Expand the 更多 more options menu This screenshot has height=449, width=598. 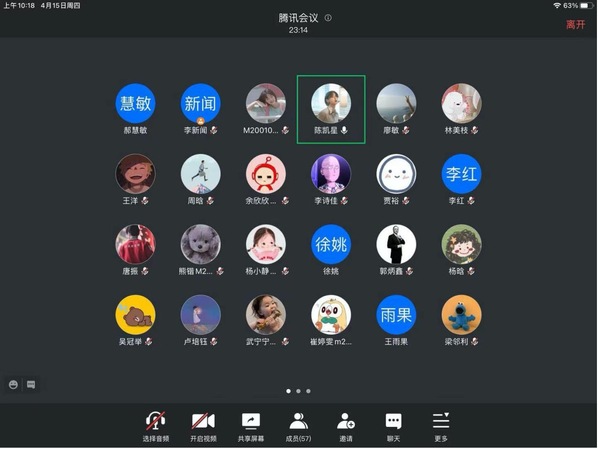pyautogui.click(x=441, y=426)
